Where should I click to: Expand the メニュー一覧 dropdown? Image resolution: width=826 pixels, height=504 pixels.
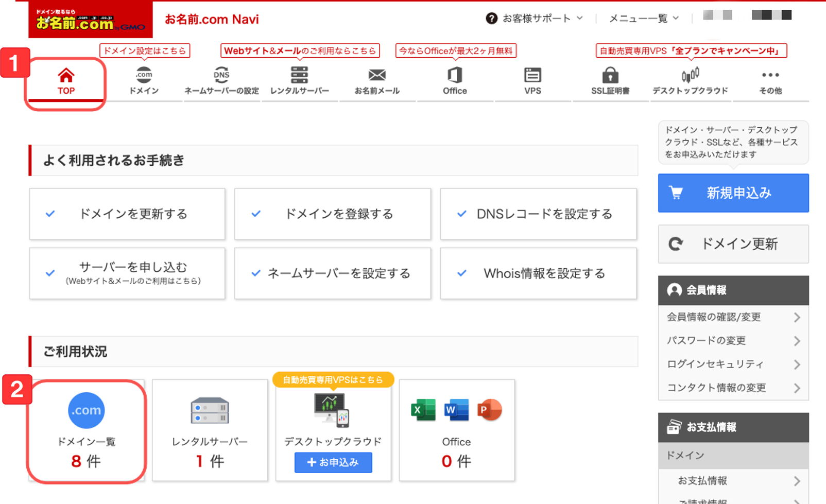(x=644, y=19)
